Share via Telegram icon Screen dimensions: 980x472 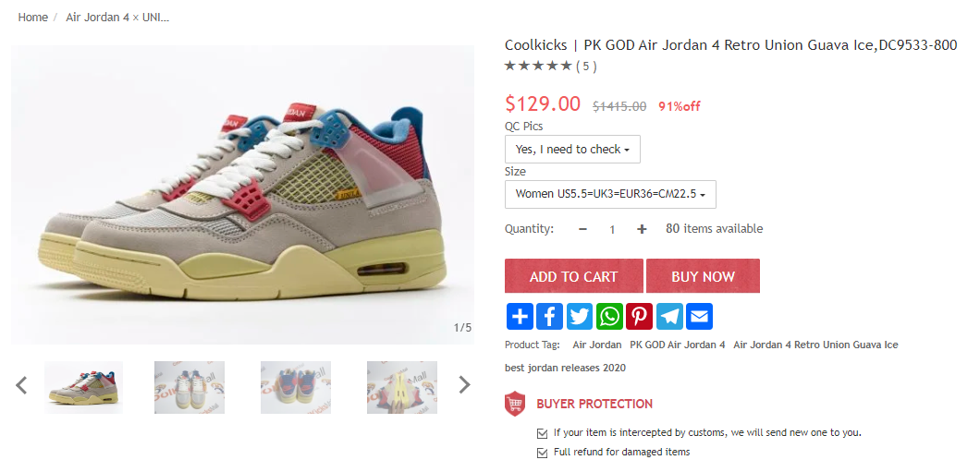coord(669,317)
